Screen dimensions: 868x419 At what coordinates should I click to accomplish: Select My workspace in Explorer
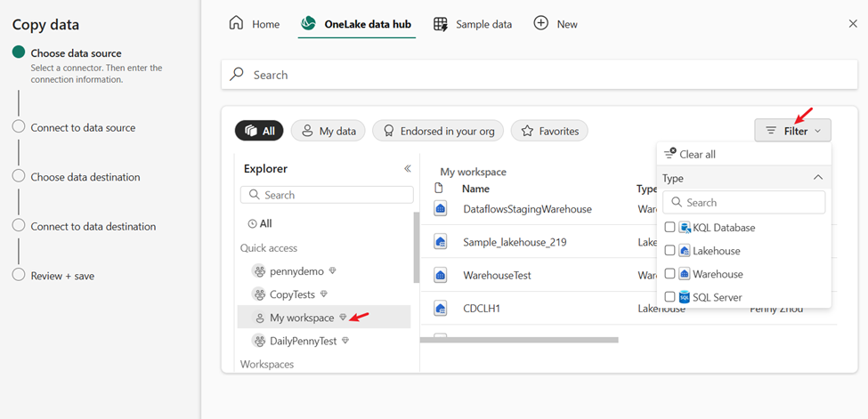(x=324, y=318)
